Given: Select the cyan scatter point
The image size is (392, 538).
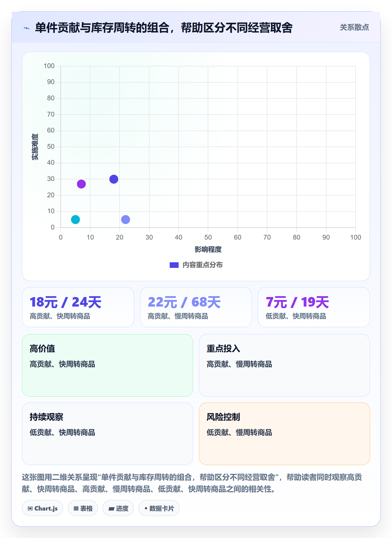Looking at the screenshot, I should [x=75, y=219].
